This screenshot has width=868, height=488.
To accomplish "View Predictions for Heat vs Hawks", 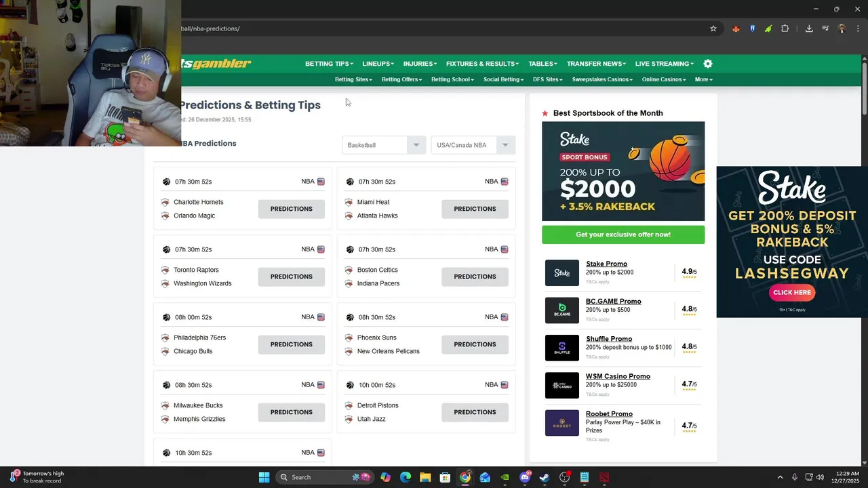I will click(x=475, y=209).
